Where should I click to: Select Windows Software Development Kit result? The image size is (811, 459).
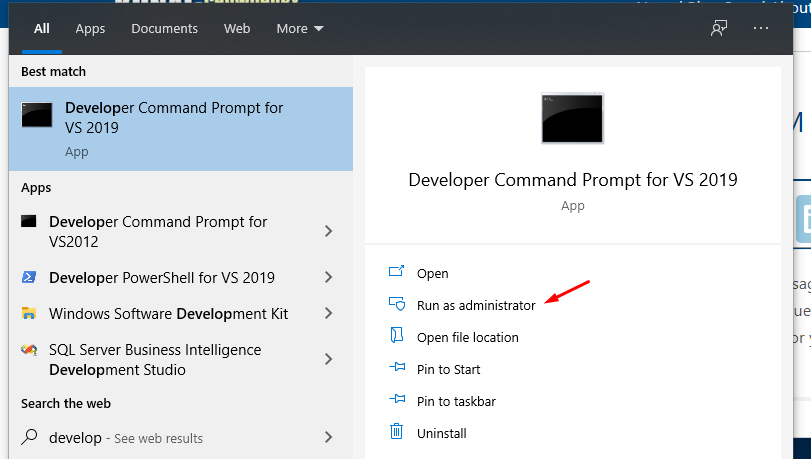pos(181,313)
